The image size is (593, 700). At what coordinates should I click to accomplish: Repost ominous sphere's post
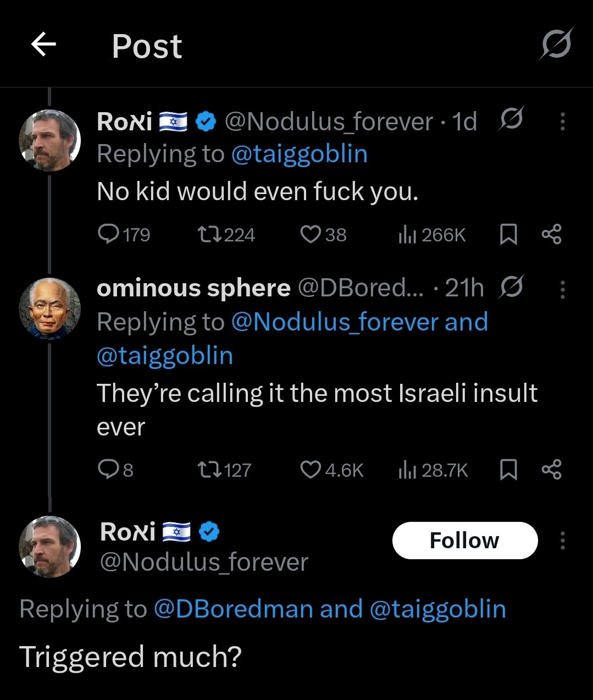tap(209, 470)
